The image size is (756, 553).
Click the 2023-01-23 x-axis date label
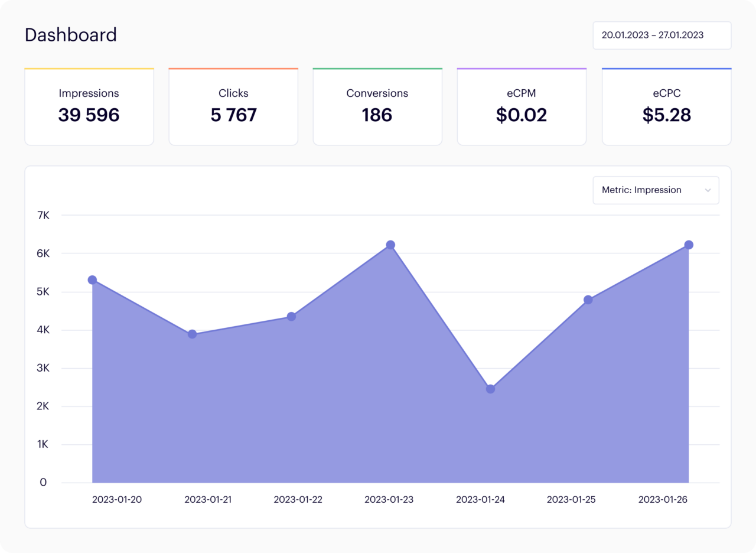click(x=389, y=500)
